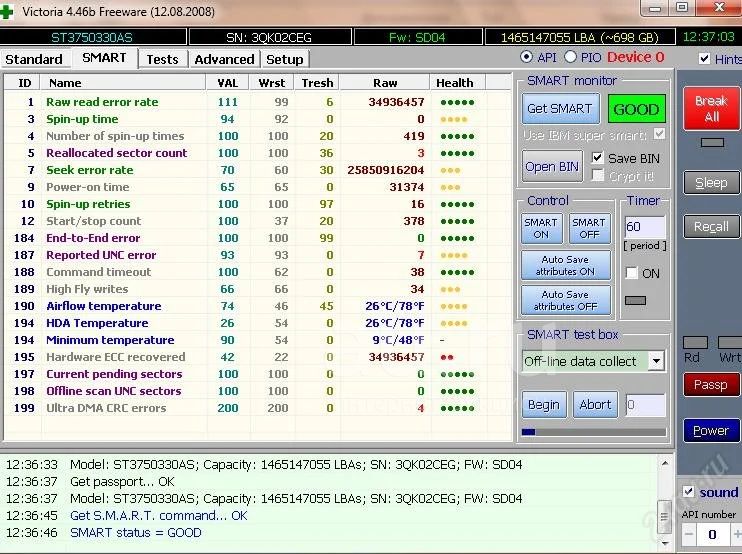Click the Get passport... OK log entry

point(123,482)
